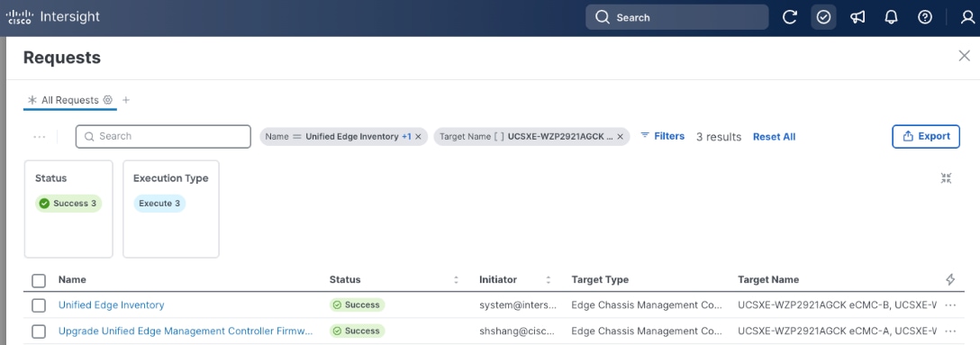Expand the +1 Name filter values

pos(406,136)
